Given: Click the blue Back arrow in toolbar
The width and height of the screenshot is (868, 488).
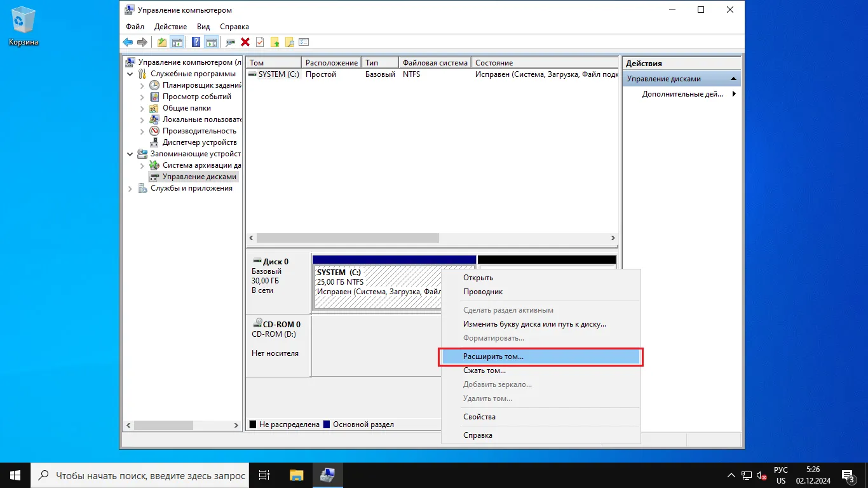Looking at the screenshot, I should coord(128,43).
